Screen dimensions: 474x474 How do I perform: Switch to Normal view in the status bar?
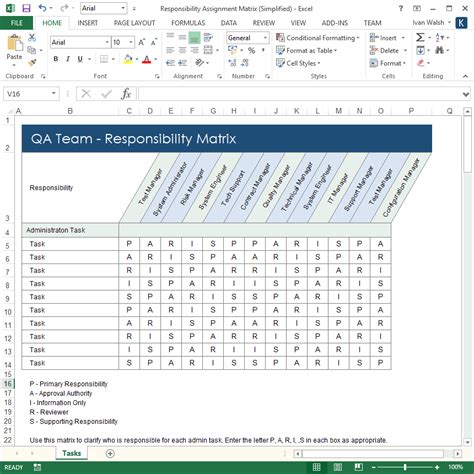[316, 467]
